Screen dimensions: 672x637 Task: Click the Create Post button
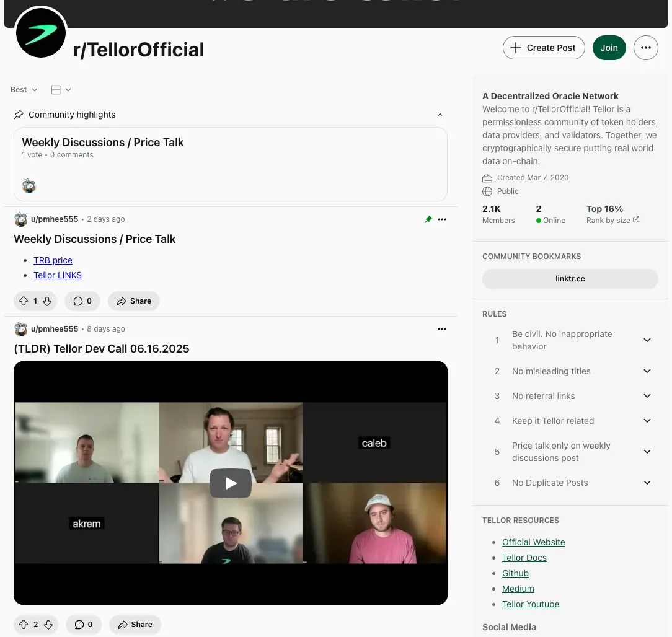(544, 48)
